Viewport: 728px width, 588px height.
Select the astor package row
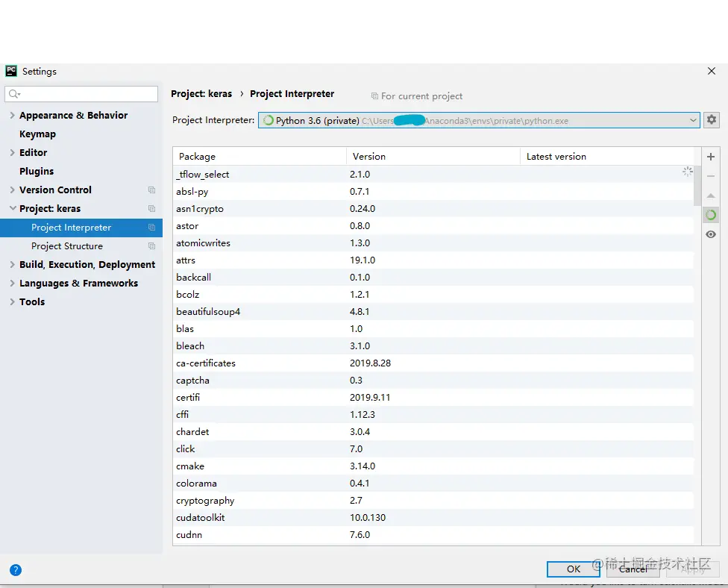pyautogui.click(x=433, y=226)
